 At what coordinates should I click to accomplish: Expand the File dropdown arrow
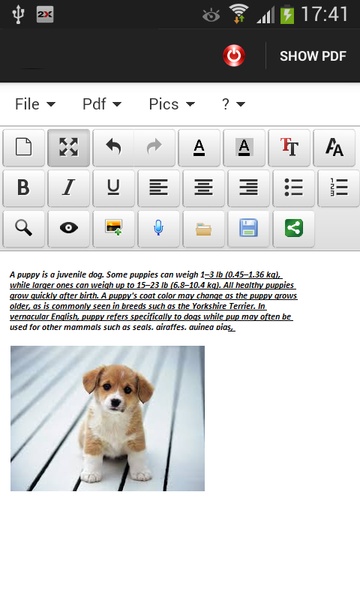point(51,104)
